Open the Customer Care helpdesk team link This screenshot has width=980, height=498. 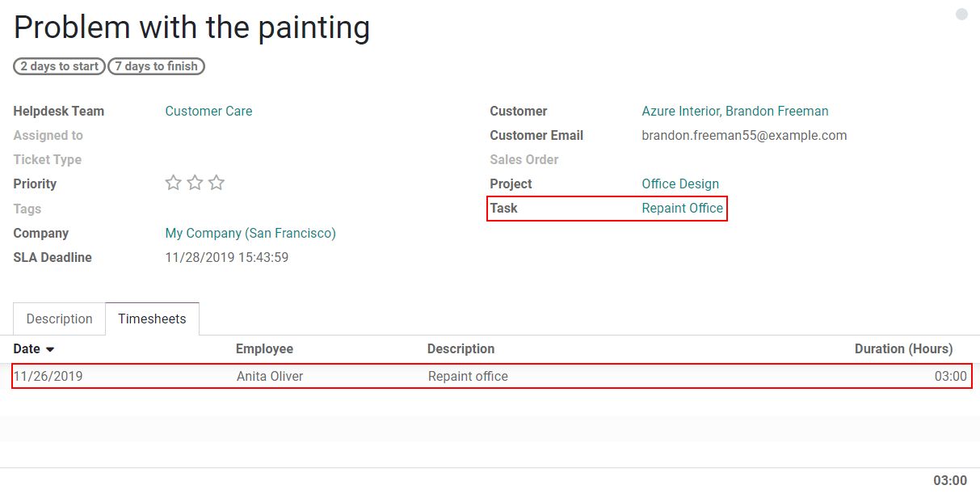pos(208,111)
